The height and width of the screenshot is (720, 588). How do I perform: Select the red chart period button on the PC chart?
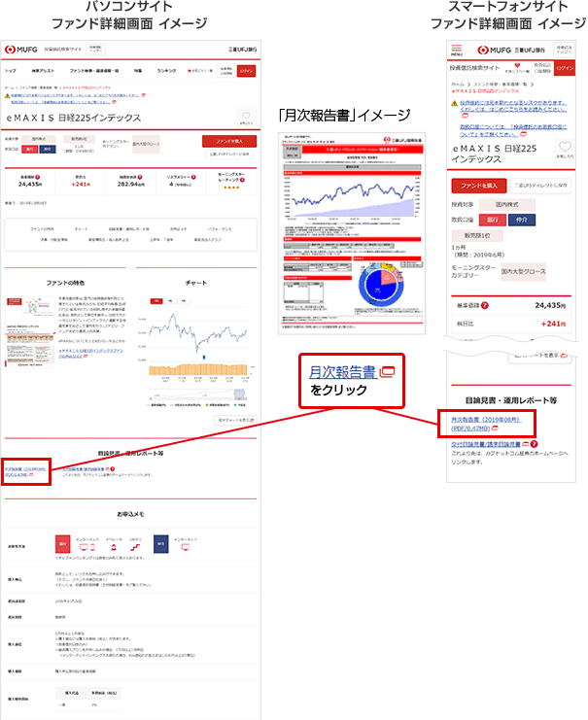pos(156,301)
